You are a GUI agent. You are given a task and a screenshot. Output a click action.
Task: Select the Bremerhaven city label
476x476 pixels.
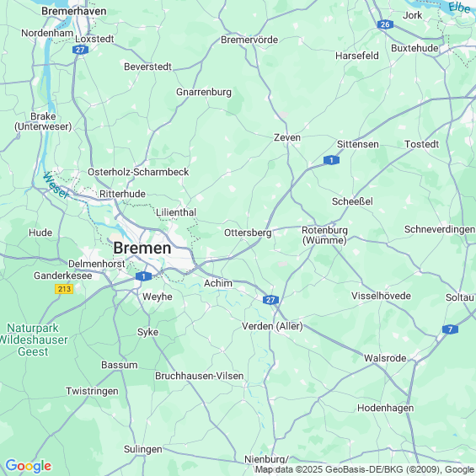(74, 11)
